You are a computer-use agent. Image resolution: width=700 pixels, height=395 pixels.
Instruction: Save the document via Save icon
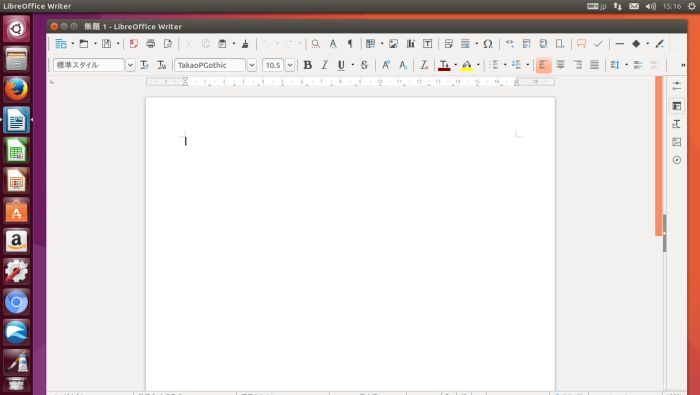tap(106, 44)
